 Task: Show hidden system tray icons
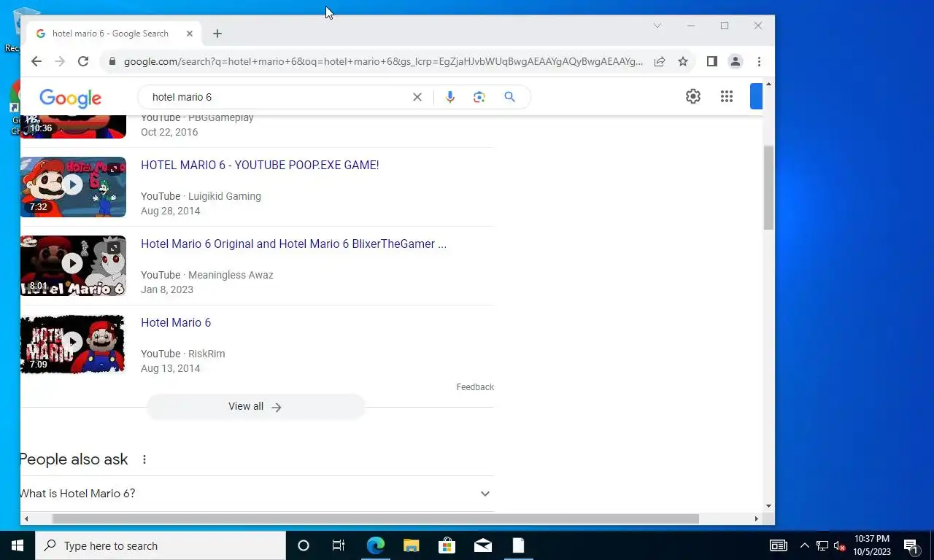click(x=805, y=545)
